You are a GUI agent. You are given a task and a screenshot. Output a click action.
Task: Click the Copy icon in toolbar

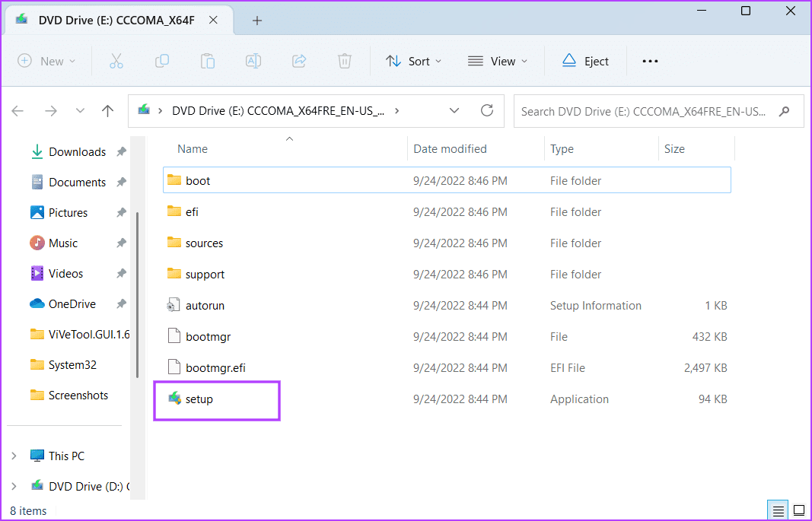[162, 61]
